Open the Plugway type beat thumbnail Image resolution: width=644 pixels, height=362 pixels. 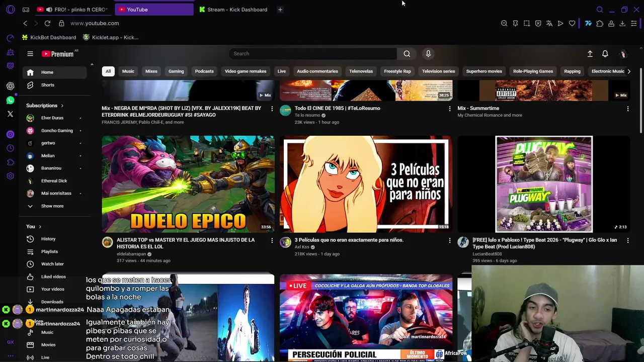click(x=543, y=184)
